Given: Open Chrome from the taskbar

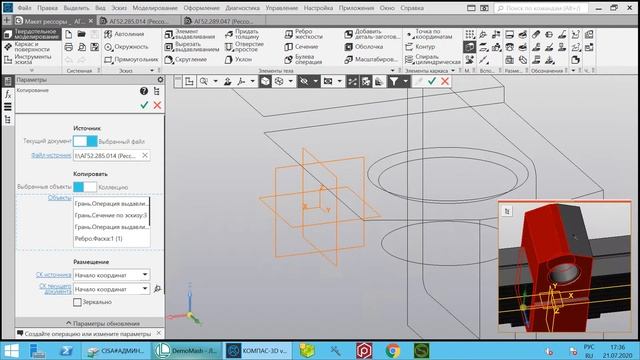Looking at the screenshot, I should [393, 351].
